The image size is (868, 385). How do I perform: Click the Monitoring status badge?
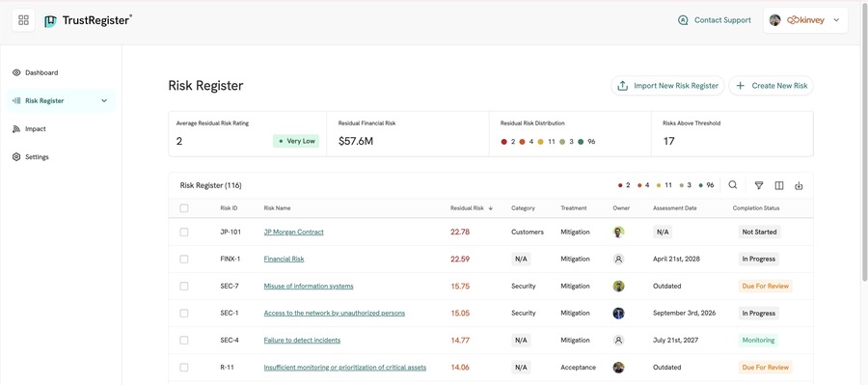pyautogui.click(x=758, y=340)
